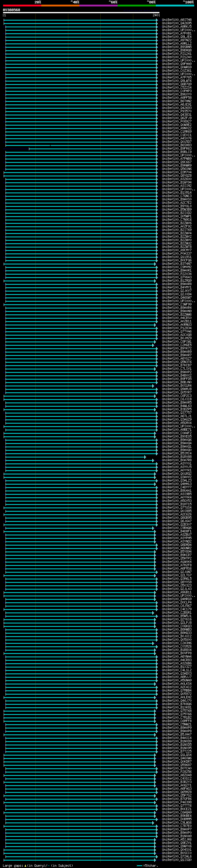Click the =50char. scale legend at bottom
The height and width of the screenshot is (868, 197).
coord(148,865)
